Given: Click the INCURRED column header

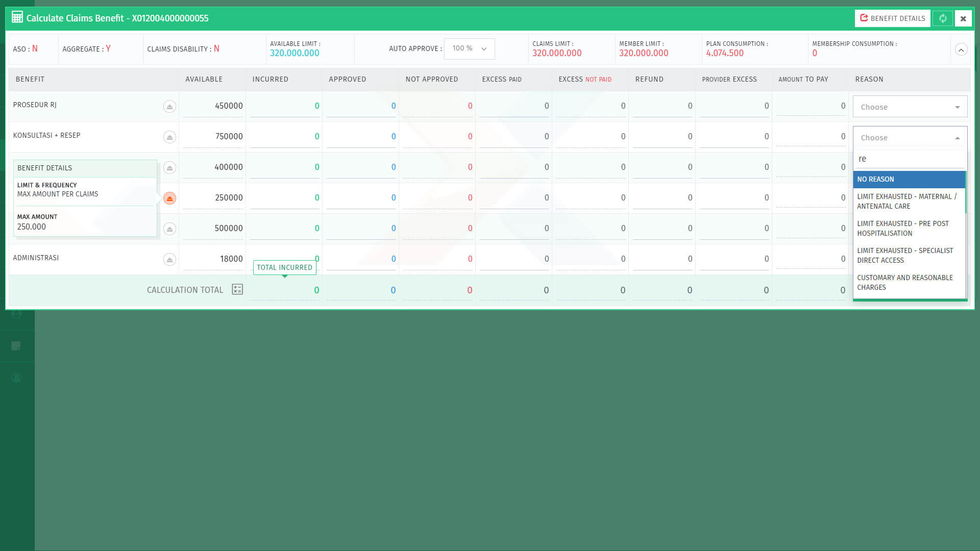Looking at the screenshot, I should pyautogui.click(x=270, y=80).
